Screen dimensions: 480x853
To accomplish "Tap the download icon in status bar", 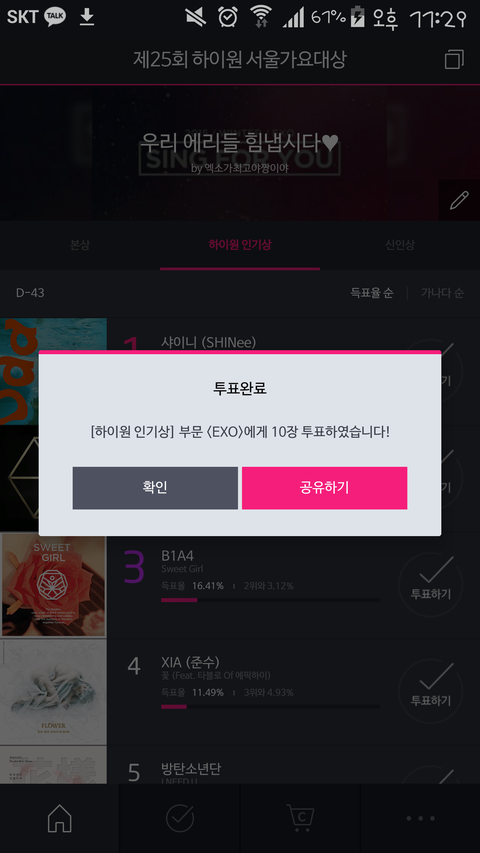I will 87,17.
